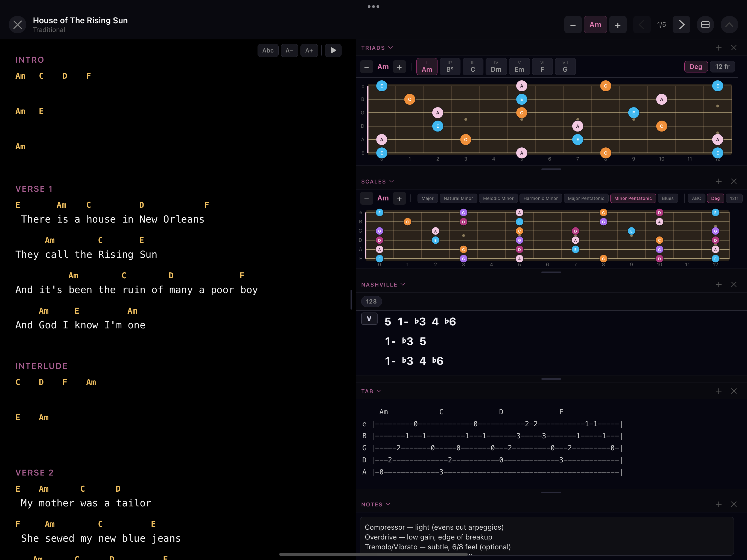Close the House of The Rising Sun song
The width and height of the screenshot is (747, 560).
tap(17, 25)
